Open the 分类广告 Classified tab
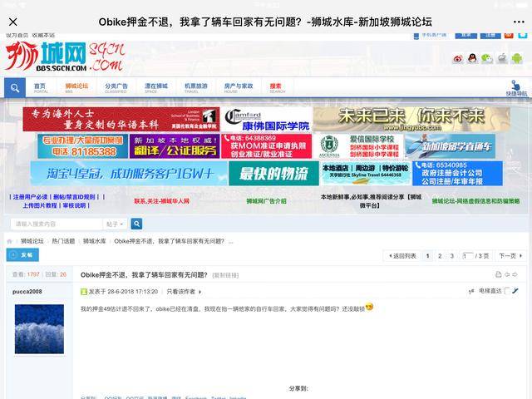The width and height of the screenshot is (532, 399). [x=116, y=87]
